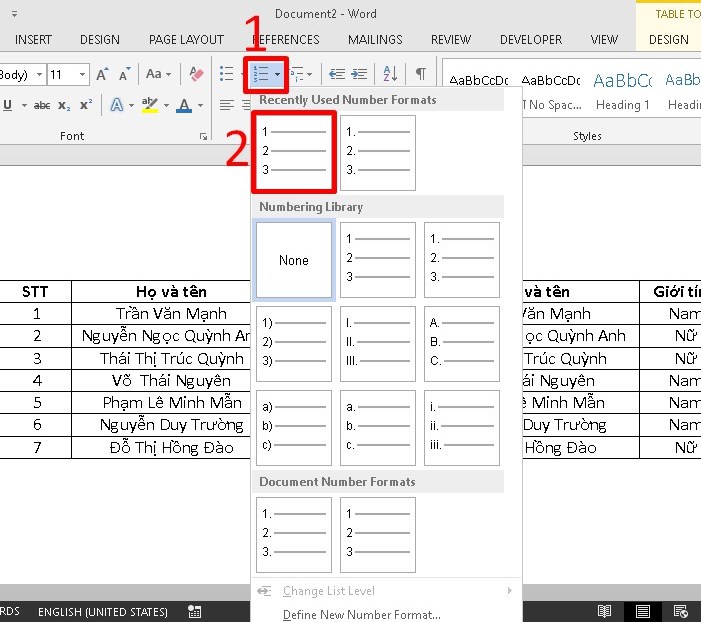
Task: Click Increase Indent icon
Action: pos(359,74)
